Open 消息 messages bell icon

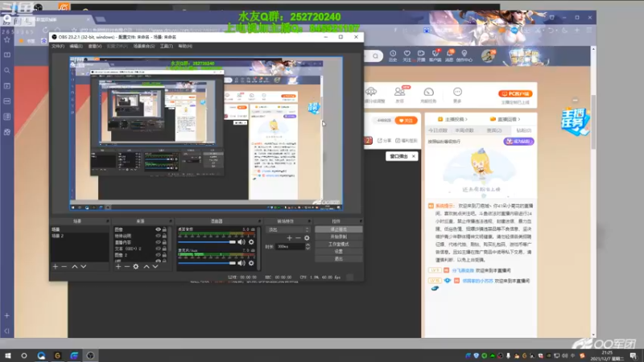450,56
